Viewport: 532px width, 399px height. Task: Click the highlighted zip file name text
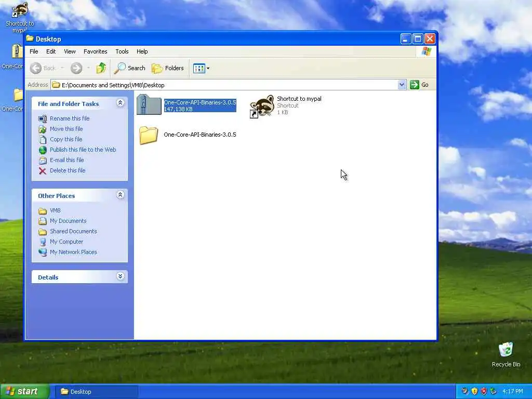(200, 102)
